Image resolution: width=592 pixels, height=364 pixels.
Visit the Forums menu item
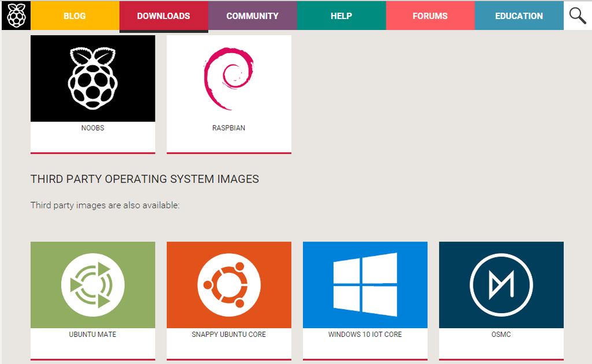coord(430,16)
